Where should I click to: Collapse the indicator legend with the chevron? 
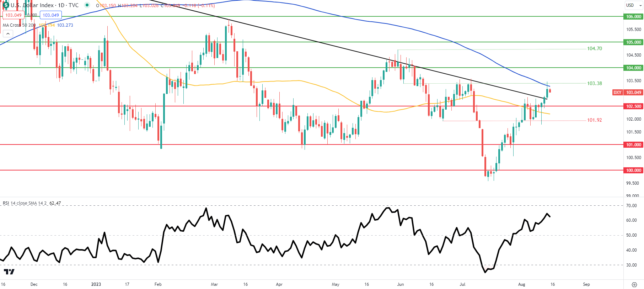coord(8,34)
